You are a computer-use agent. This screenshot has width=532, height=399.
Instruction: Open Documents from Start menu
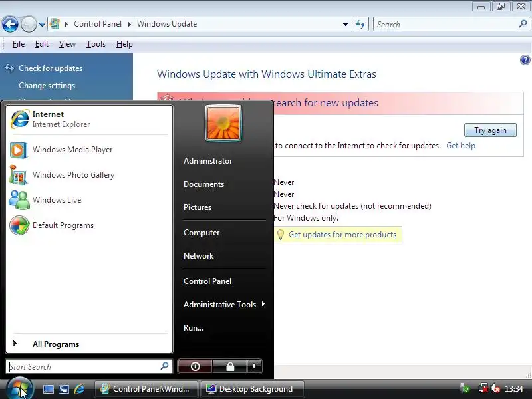click(x=203, y=184)
